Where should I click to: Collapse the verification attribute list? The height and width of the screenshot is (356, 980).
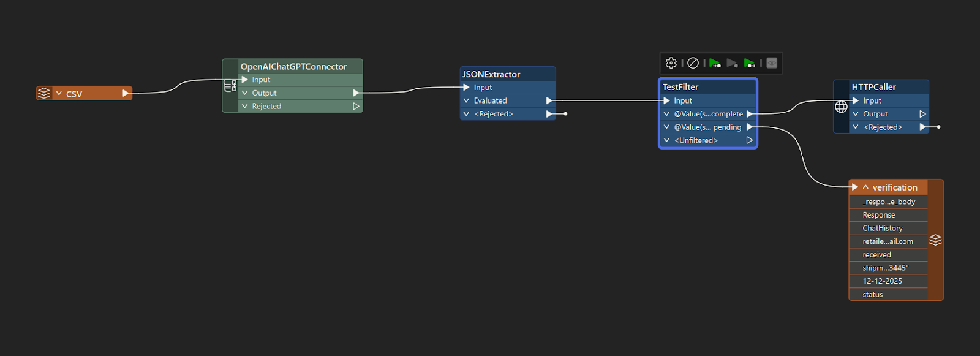865,187
